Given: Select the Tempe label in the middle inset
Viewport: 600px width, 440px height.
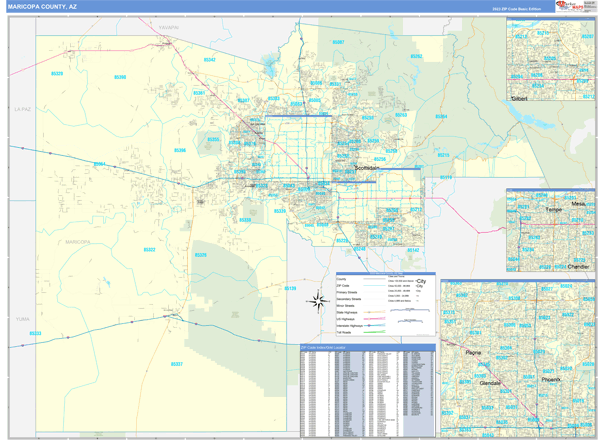Looking at the screenshot, I should click(x=553, y=209).
